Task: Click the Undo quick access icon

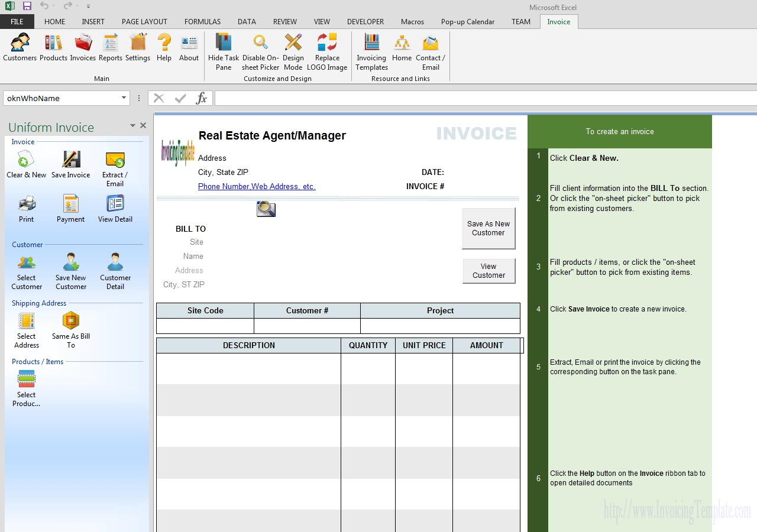Action: coord(44,6)
